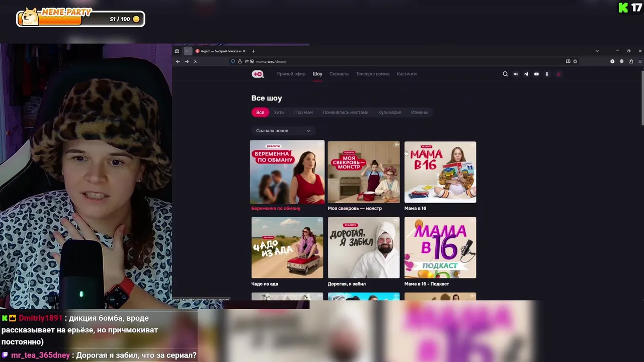
Task: Click username Dmitriy1891 in chat
Action: tap(40, 318)
